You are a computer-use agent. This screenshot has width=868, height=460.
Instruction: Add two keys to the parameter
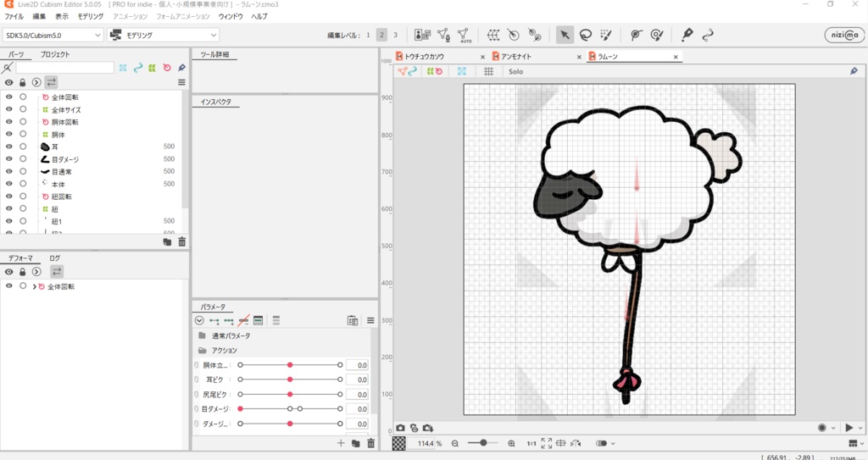click(214, 320)
